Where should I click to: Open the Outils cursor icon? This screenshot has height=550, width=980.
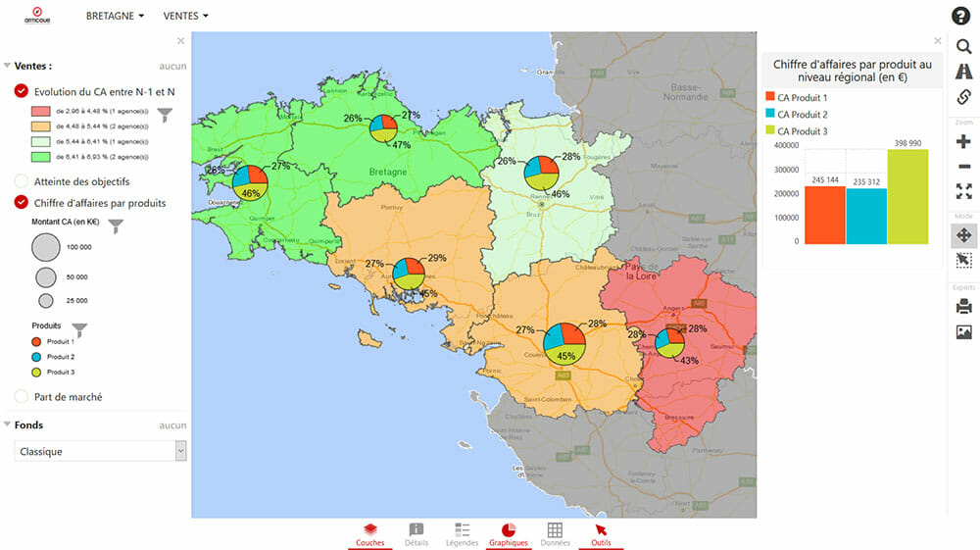[601, 535]
